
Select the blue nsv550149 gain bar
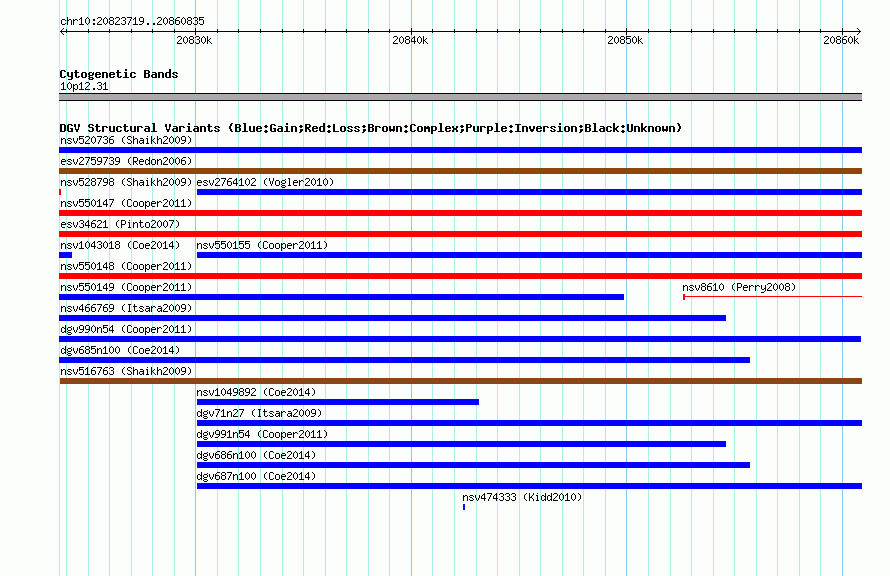pos(342,297)
